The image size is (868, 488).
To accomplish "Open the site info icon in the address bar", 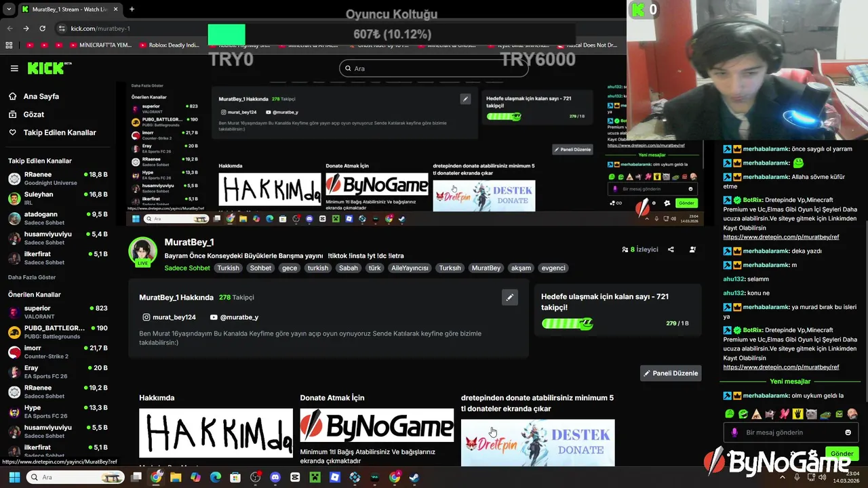I will 62,28.
